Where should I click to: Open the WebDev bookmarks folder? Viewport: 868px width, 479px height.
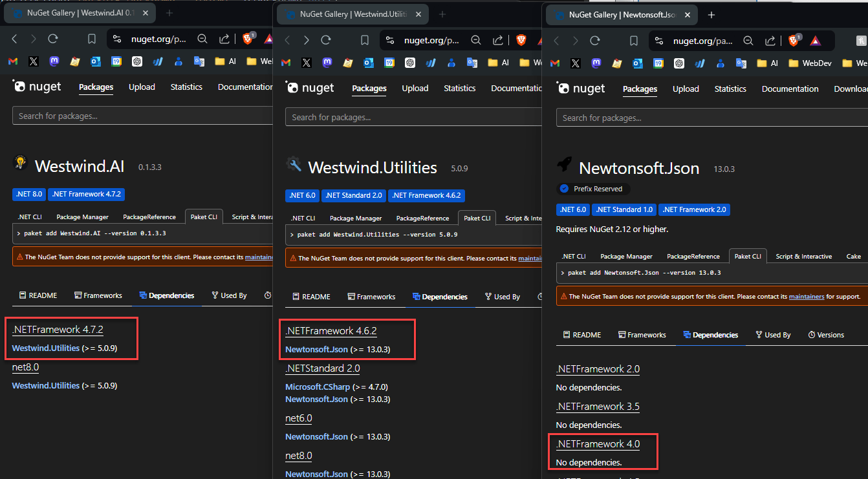(x=809, y=63)
